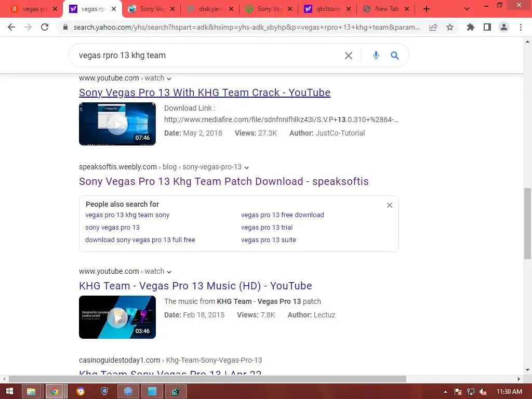Viewport: 532px width, 399px height.
Task: Show hidden system tray icons
Action: point(445,392)
